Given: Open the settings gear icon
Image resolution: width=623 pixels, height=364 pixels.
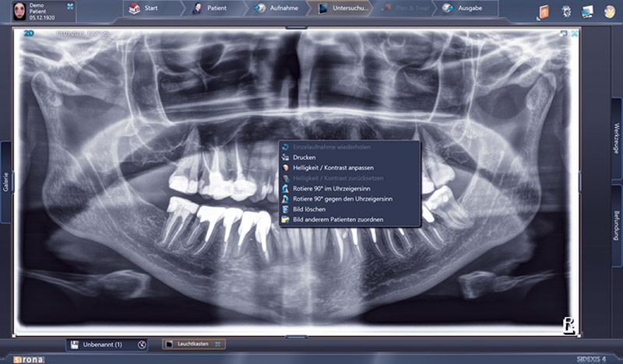Looking at the screenshot, I should click(x=566, y=12).
